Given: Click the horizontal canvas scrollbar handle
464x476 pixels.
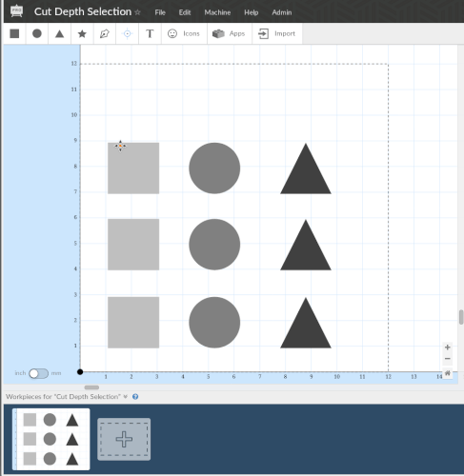Looking at the screenshot, I should click(x=91, y=387).
